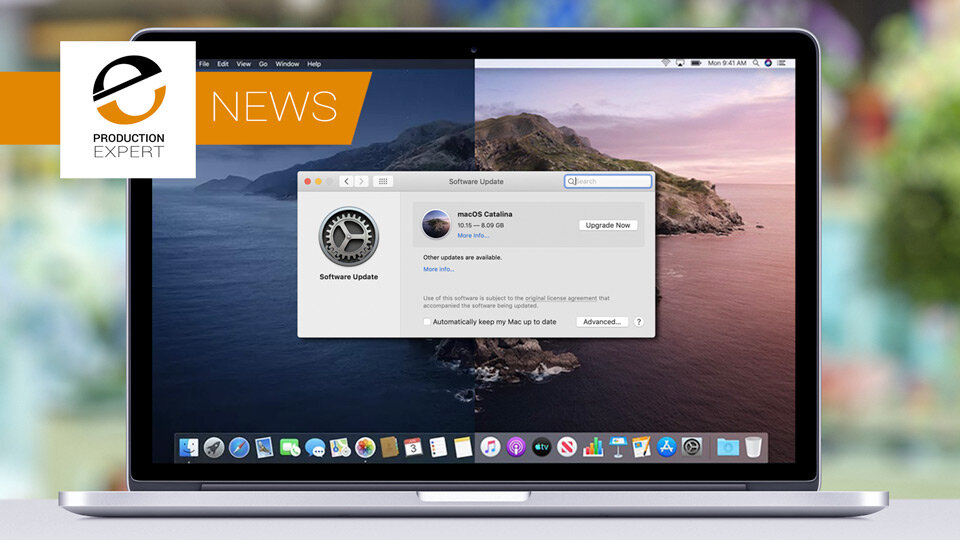This screenshot has height=540, width=960.
Task: Open More Info under macOS Catalina
Action: tap(473, 236)
